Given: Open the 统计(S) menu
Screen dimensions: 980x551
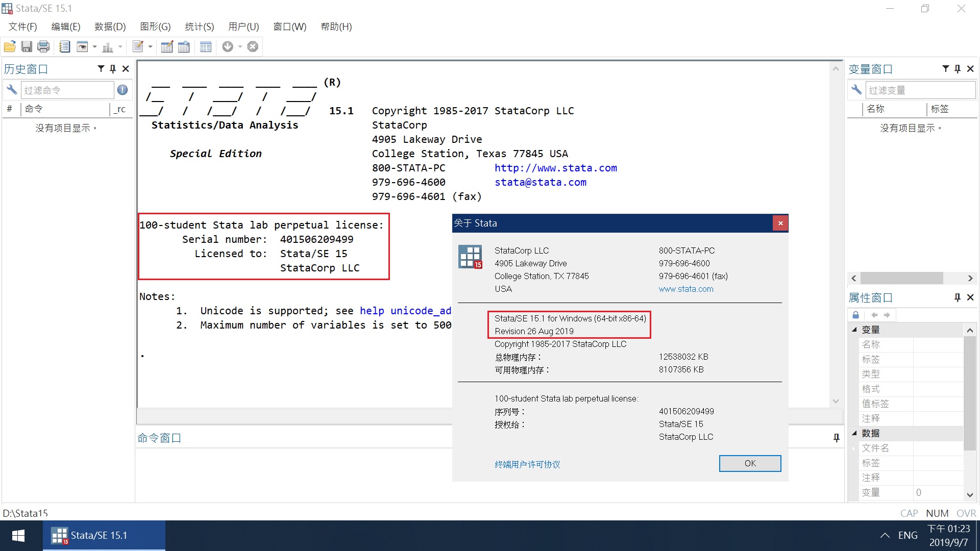Looking at the screenshot, I should (x=199, y=27).
